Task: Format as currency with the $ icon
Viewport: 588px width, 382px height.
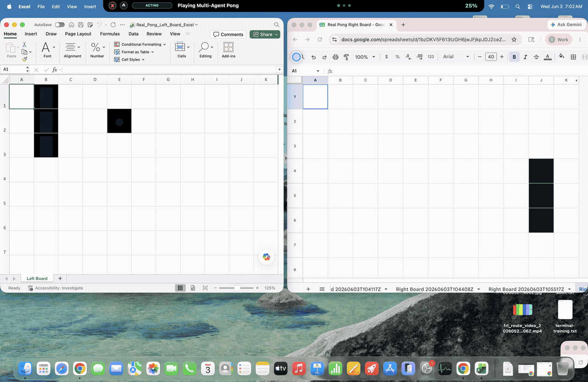Action: (x=386, y=57)
